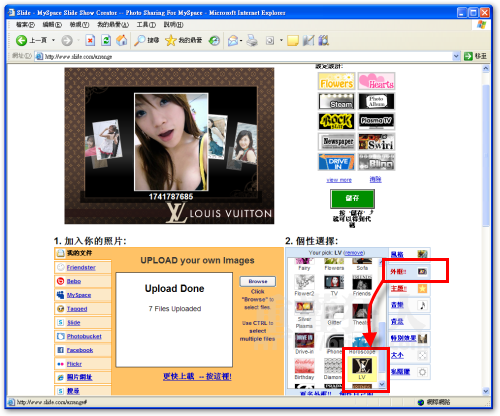
Task: Refresh the page using the green arrows icon
Action: click(x=106, y=41)
